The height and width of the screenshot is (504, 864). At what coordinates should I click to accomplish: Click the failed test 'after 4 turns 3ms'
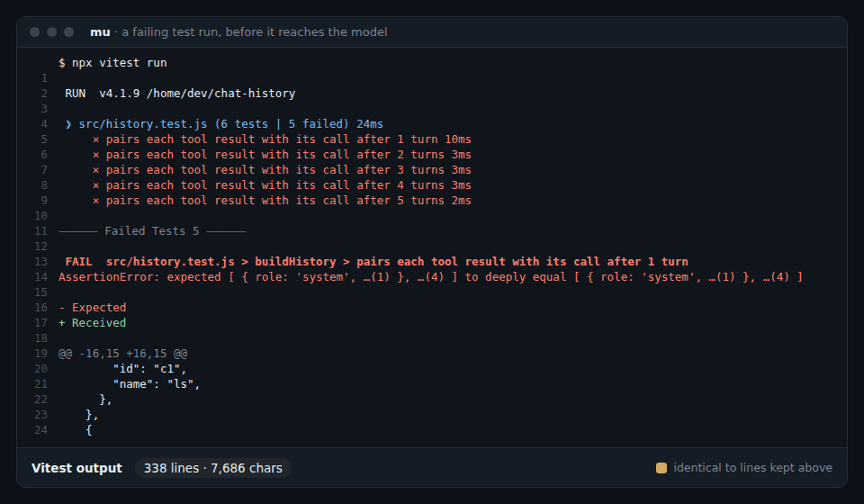[282, 185]
